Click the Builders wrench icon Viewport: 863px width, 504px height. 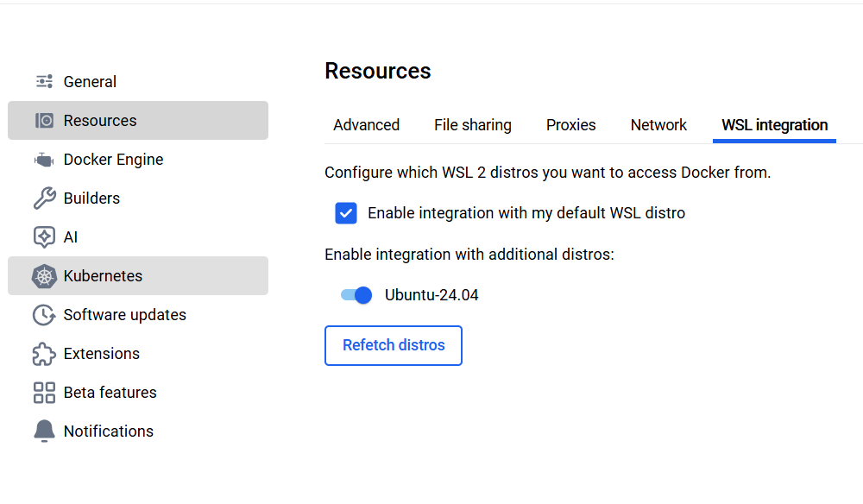pos(44,198)
